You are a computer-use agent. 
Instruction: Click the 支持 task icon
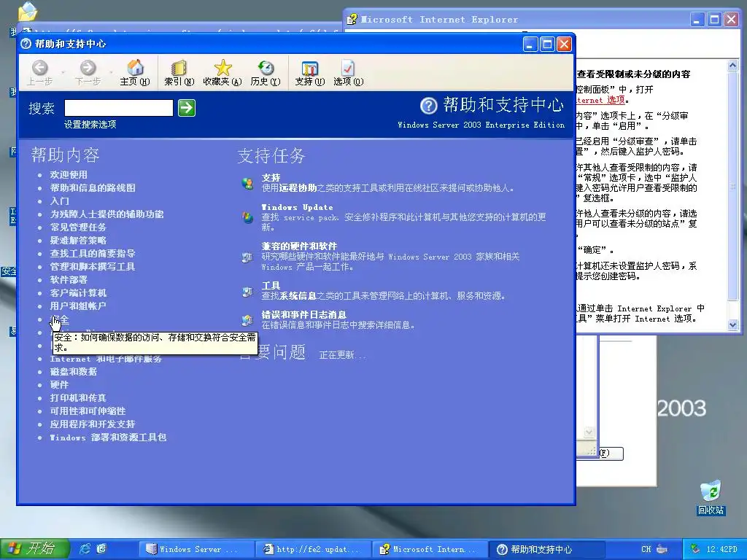pyautogui.click(x=247, y=183)
